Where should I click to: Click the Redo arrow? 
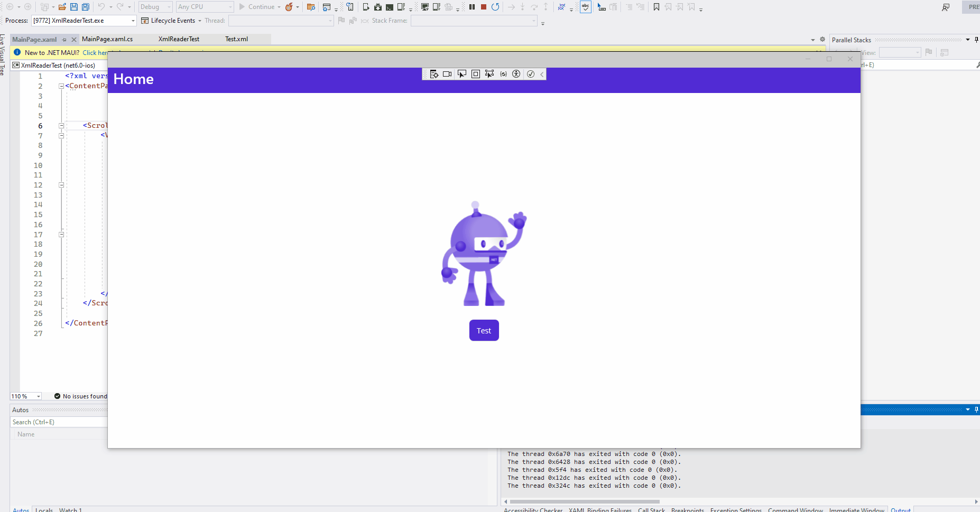120,7
